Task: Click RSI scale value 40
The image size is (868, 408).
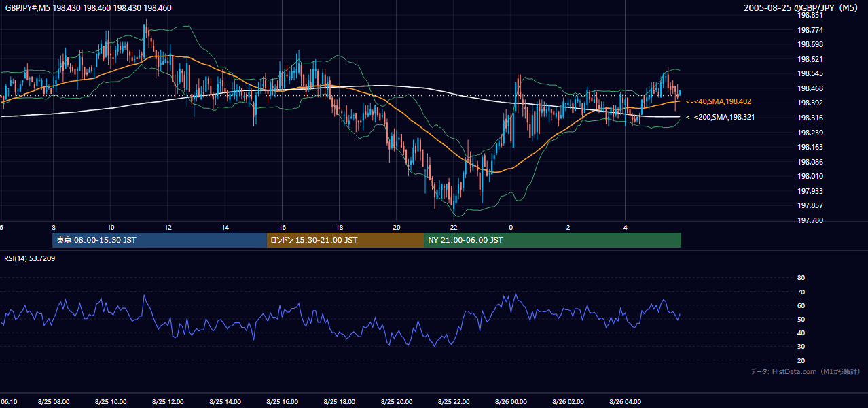Action: [x=801, y=333]
